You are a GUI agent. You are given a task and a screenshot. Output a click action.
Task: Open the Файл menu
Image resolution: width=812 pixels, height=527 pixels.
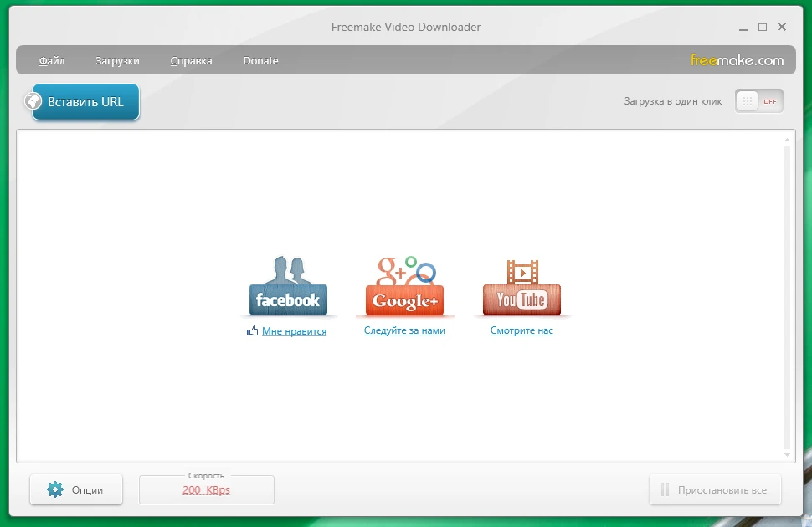52,60
